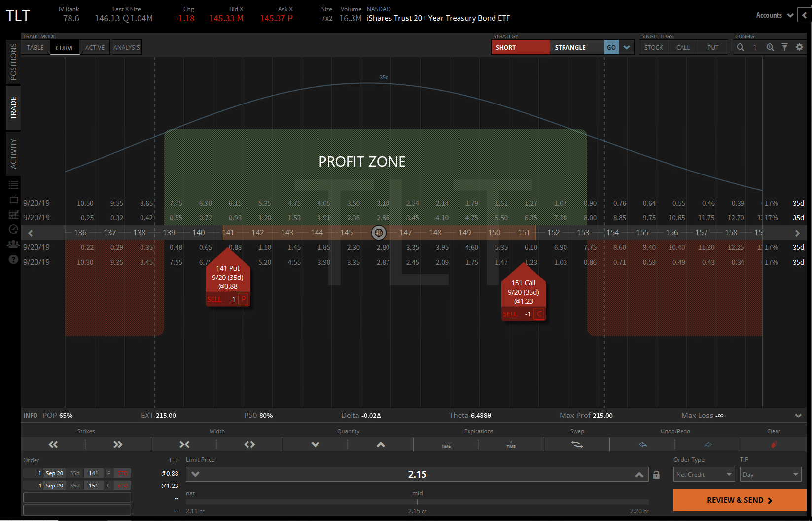Open the Net Credit order type dropdown
Screen dimensions: 812x521
point(704,474)
